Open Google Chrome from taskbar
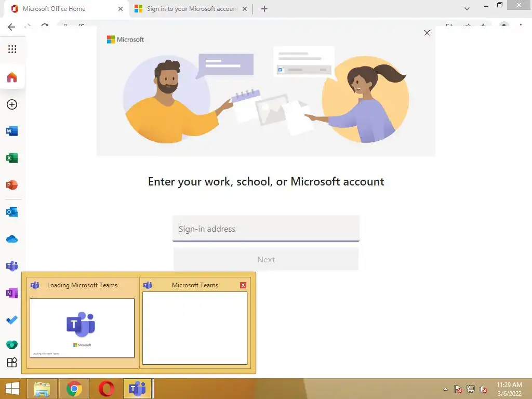This screenshot has width=532, height=399. click(74, 389)
